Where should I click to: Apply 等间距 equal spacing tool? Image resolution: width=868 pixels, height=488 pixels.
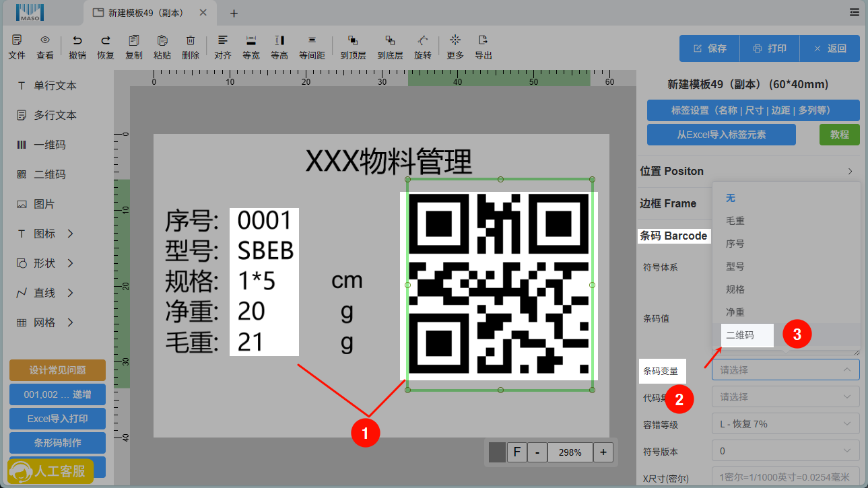click(x=312, y=40)
